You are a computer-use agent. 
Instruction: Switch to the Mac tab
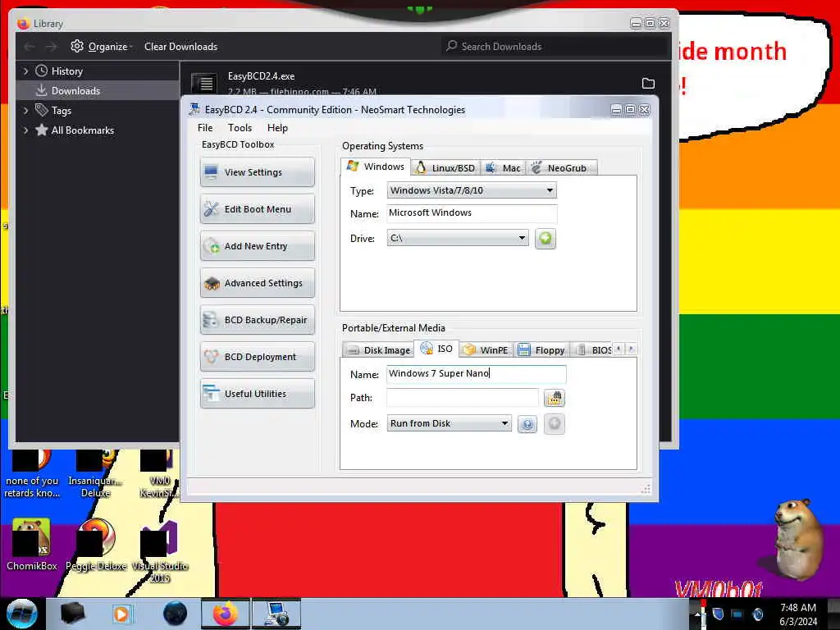(503, 167)
